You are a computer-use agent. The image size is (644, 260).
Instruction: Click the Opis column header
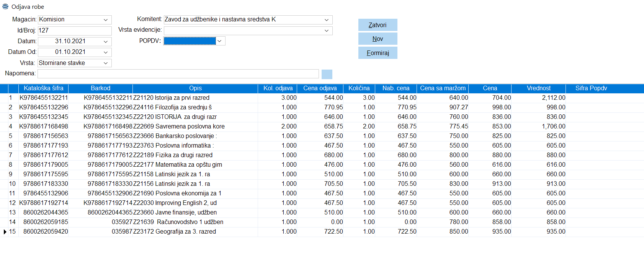pos(195,88)
